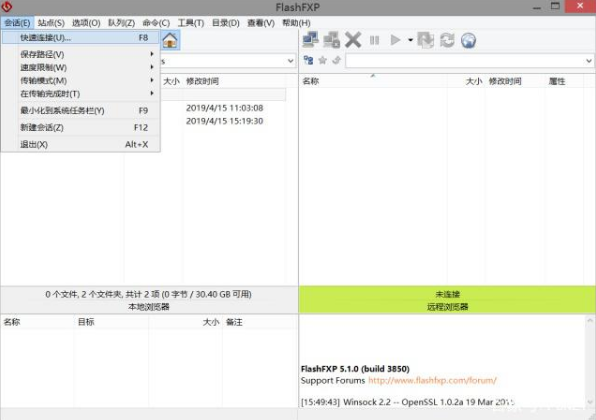Click the up-directory arrow icon near remote path

tap(336, 60)
